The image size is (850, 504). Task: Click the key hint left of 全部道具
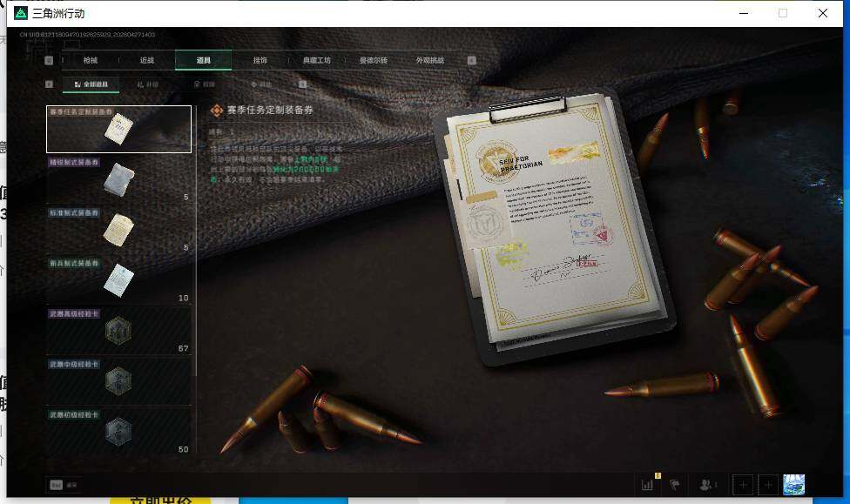tap(49, 84)
